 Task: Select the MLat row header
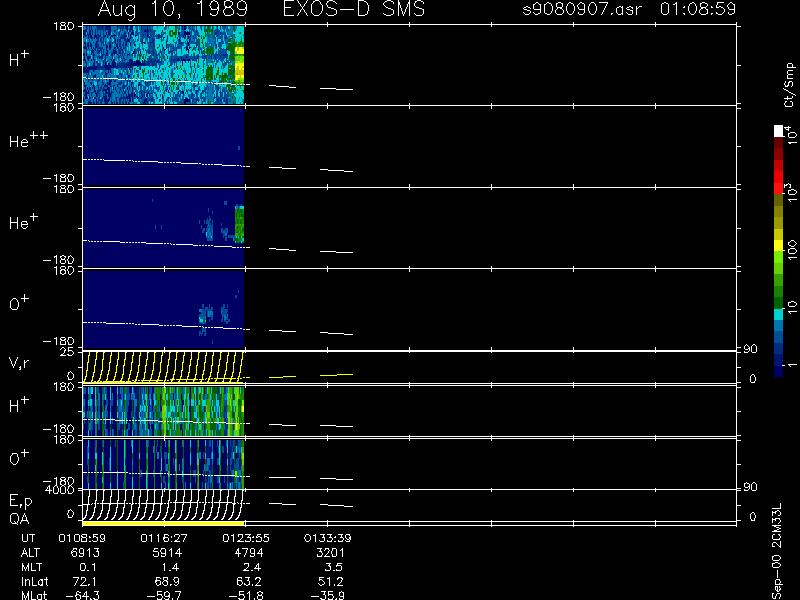point(34,595)
